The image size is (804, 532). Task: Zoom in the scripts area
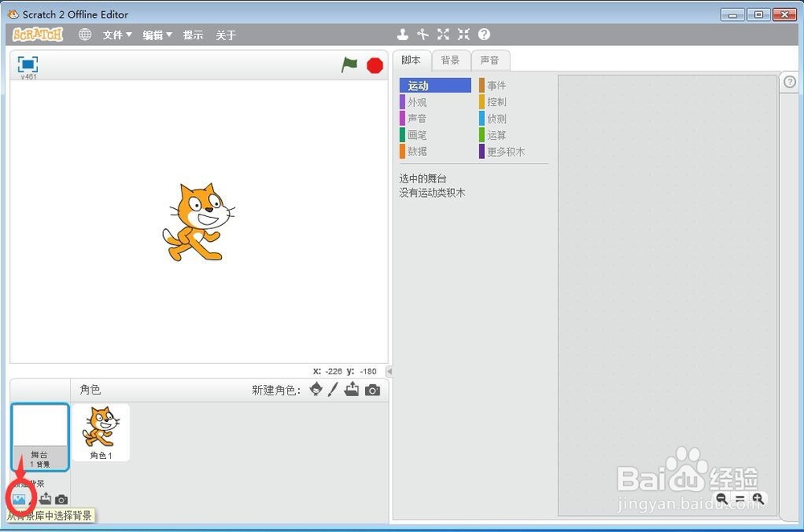(758, 499)
